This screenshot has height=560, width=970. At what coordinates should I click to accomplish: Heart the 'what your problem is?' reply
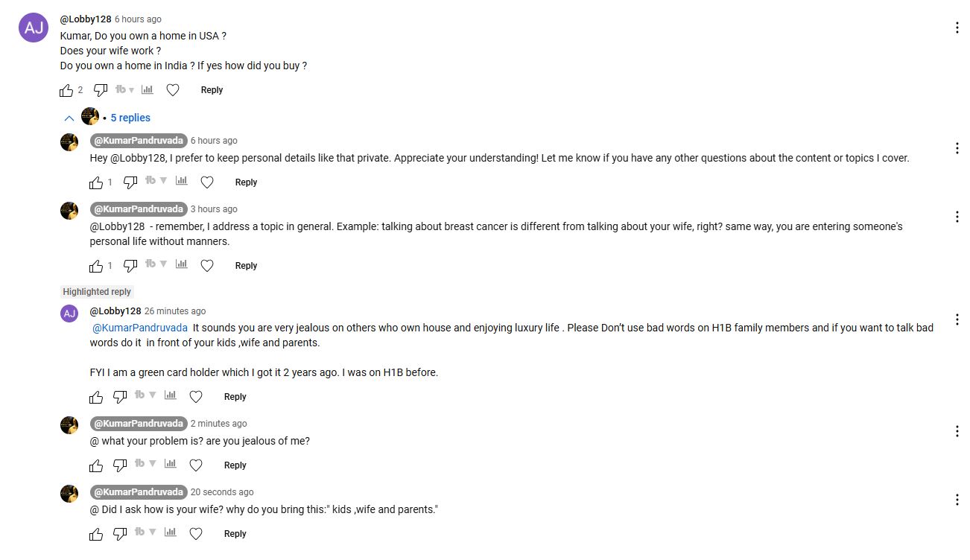click(x=196, y=465)
